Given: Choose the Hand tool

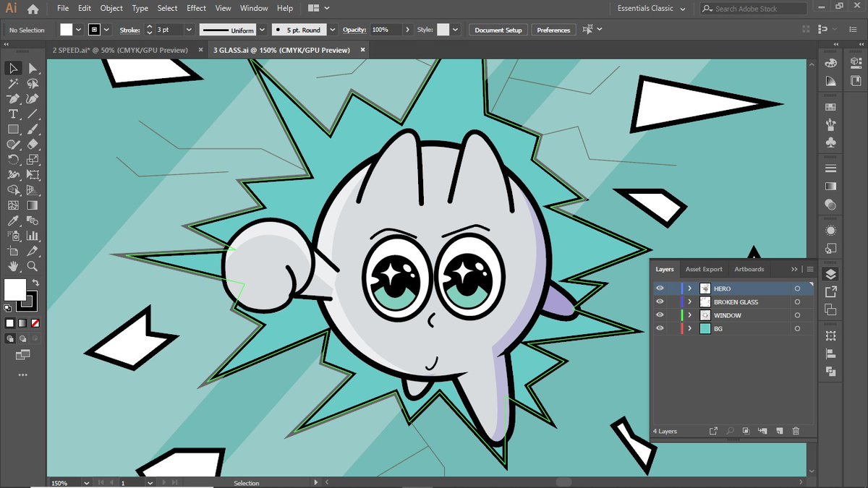Looking at the screenshot, I should click(x=13, y=267).
